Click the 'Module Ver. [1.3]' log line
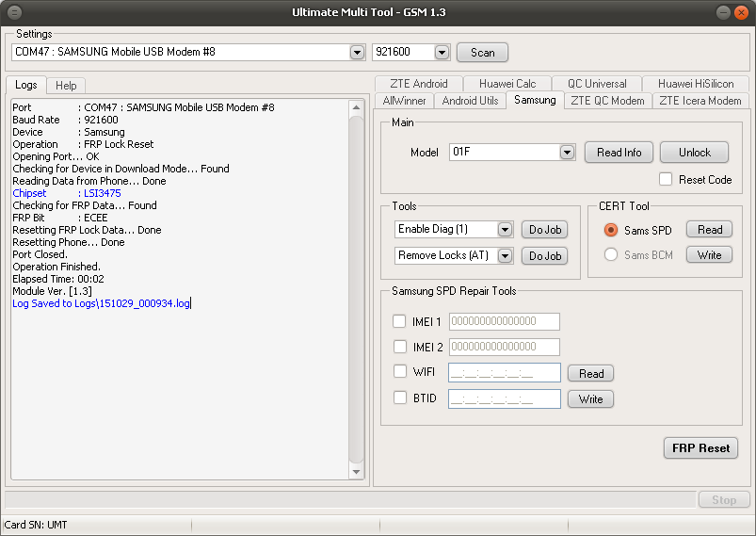 [52, 291]
